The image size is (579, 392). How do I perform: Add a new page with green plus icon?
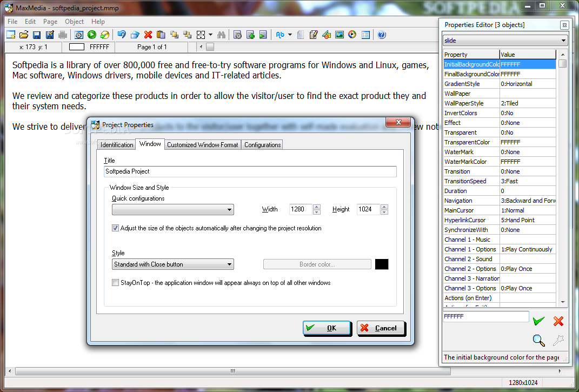click(x=250, y=35)
